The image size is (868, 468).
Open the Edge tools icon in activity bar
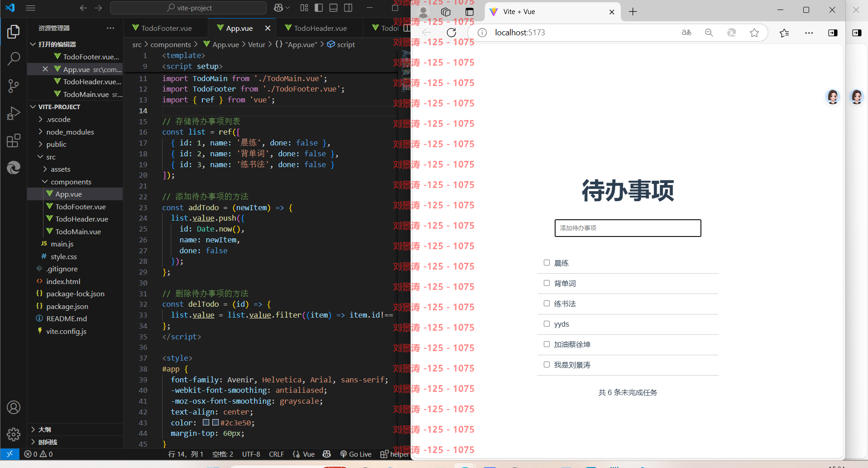[x=14, y=168]
